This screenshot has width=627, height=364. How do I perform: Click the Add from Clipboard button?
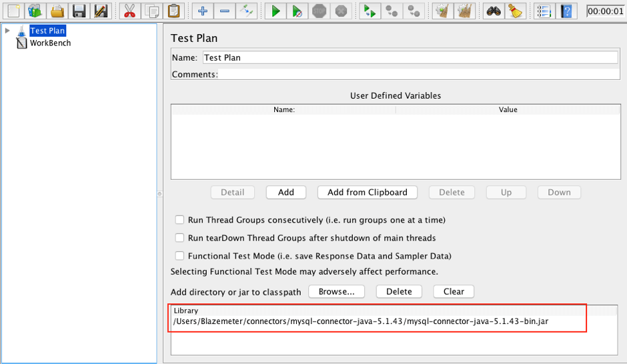pos(367,192)
